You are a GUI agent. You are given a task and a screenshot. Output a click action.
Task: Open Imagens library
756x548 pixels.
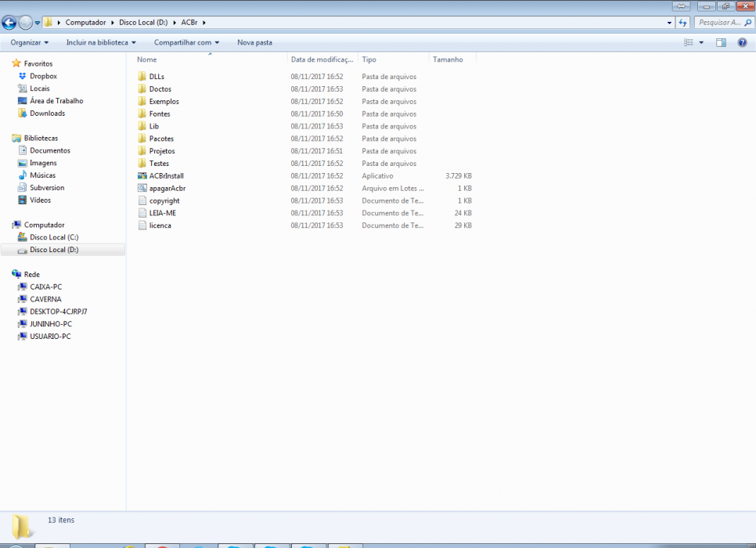click(43, 163)
